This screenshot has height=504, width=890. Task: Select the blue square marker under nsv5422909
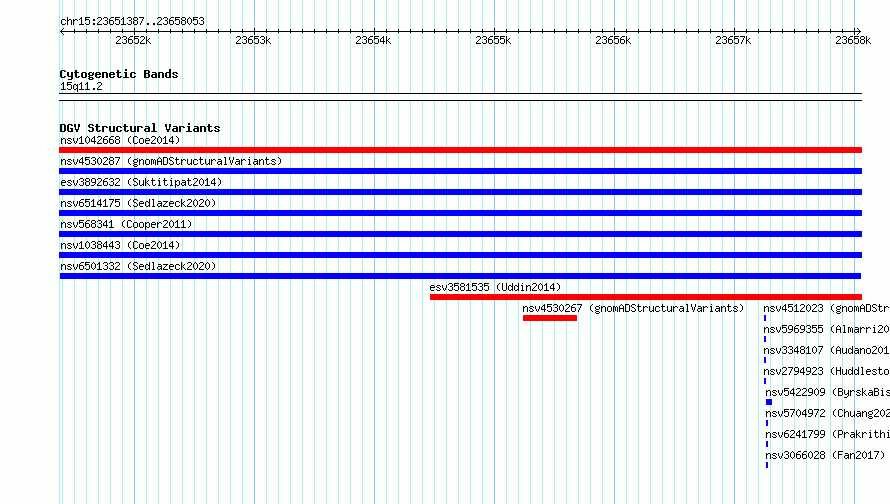[x=769, y=402]
